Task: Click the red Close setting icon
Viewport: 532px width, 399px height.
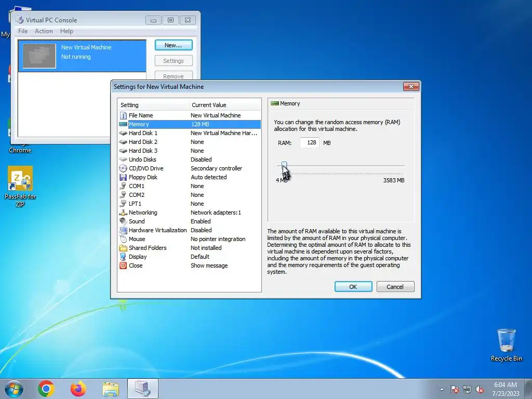Action: 123,265
